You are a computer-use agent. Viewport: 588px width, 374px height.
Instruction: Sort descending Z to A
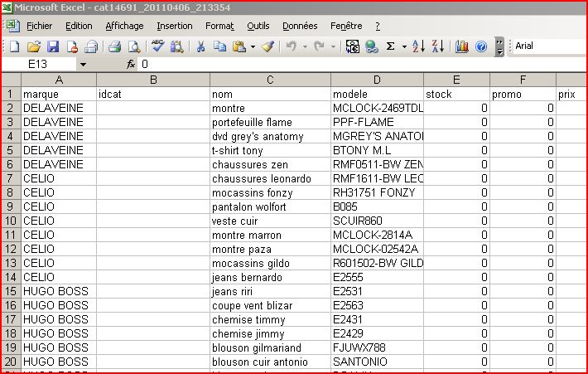click(x=437, y=46)
